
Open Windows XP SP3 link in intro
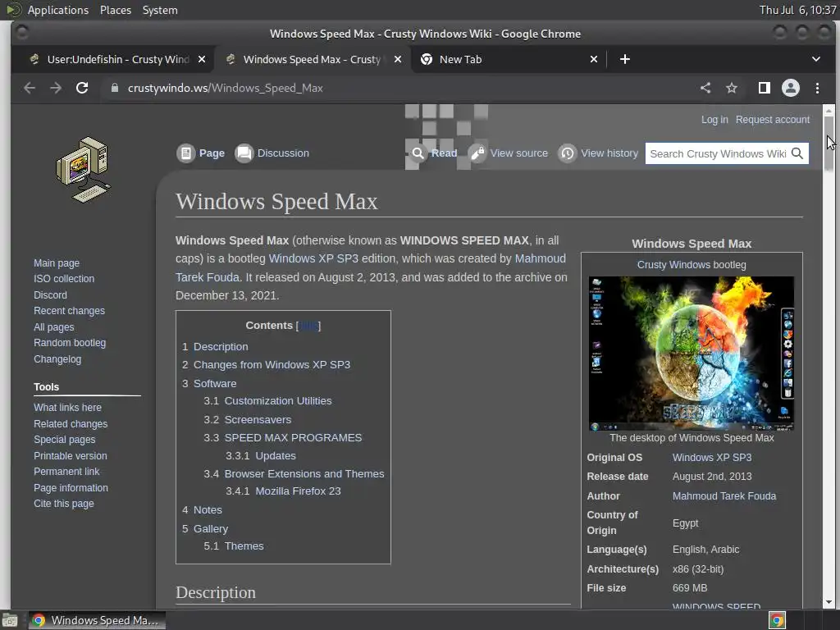pos(313,258)
